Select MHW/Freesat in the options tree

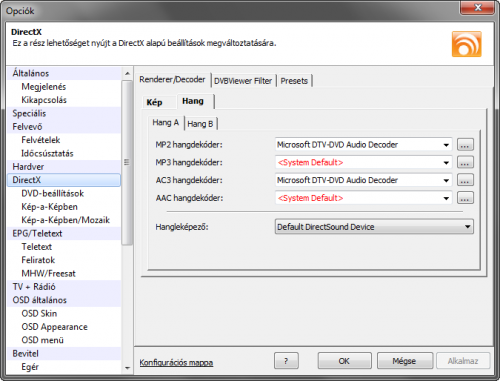click(64, 273)
